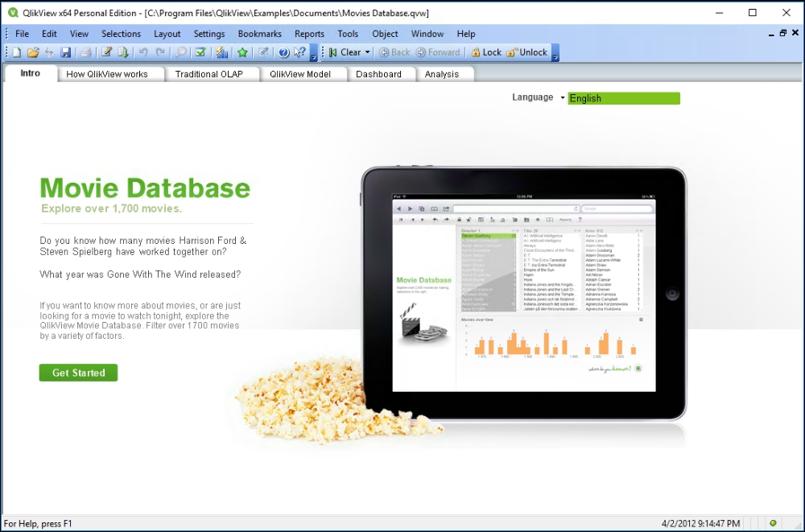Restore down the inner document window

[x=783, y=33]
